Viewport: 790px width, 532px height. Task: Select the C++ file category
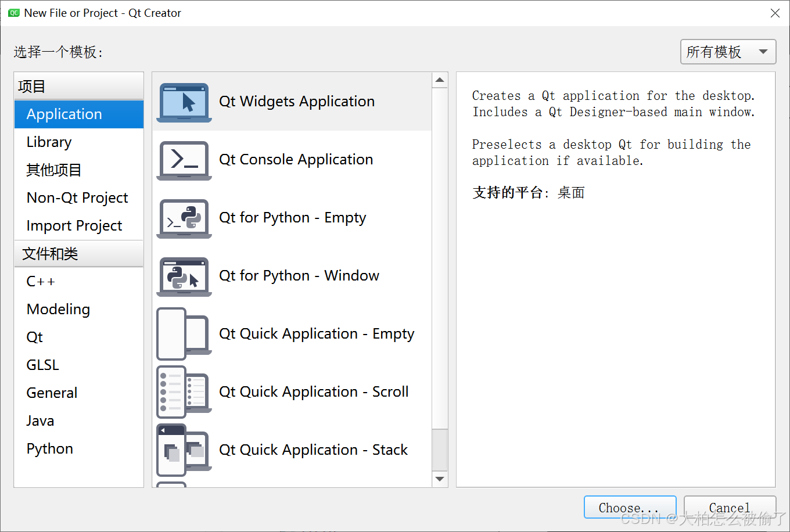(x=41, y=282)
